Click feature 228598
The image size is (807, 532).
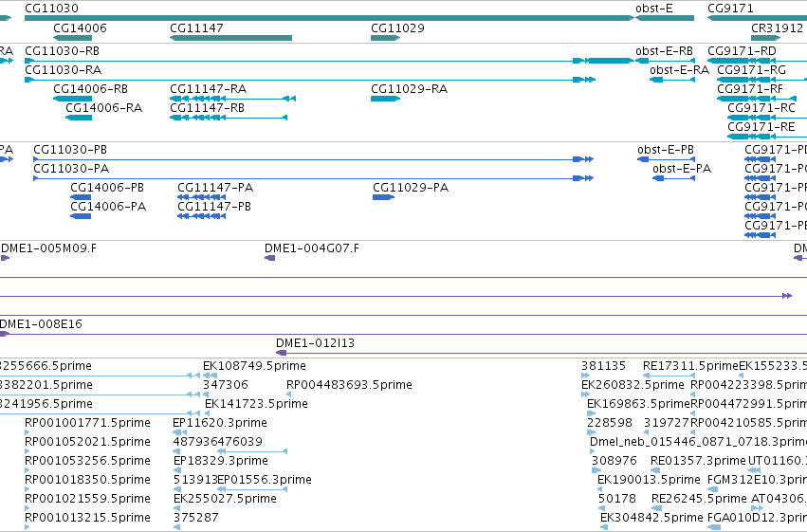coord(592,432)
